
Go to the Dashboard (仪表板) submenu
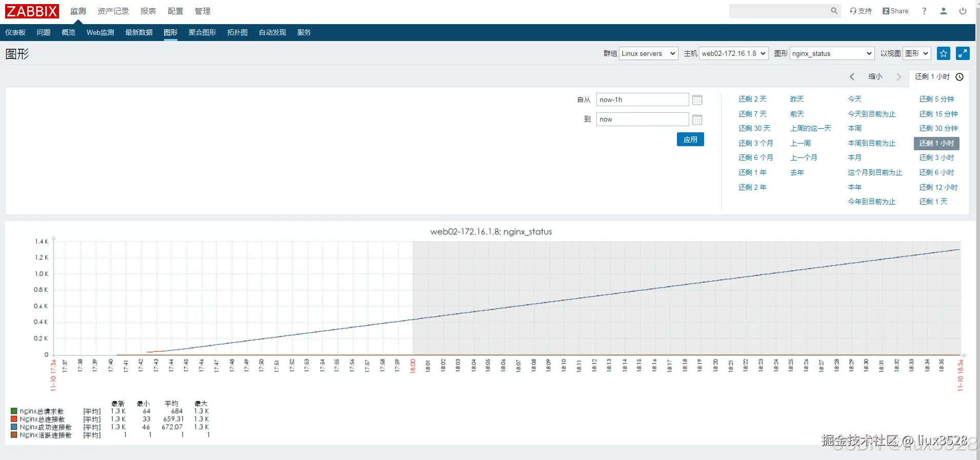(x=15, y=32)
